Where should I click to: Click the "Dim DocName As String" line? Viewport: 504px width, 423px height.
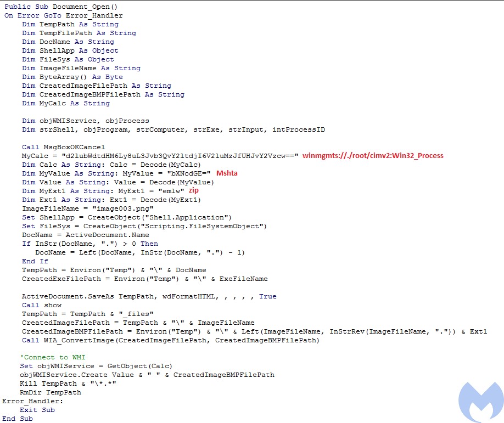(x=68, y=42)
